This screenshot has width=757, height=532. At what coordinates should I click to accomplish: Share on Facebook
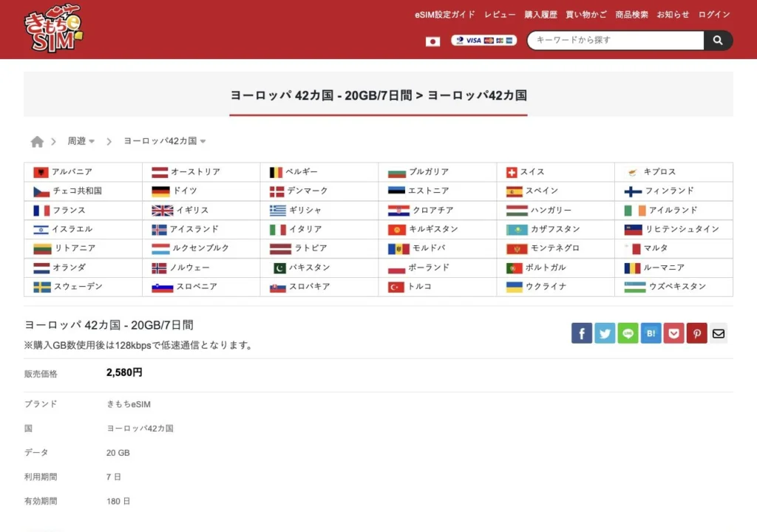pos(582,333)
